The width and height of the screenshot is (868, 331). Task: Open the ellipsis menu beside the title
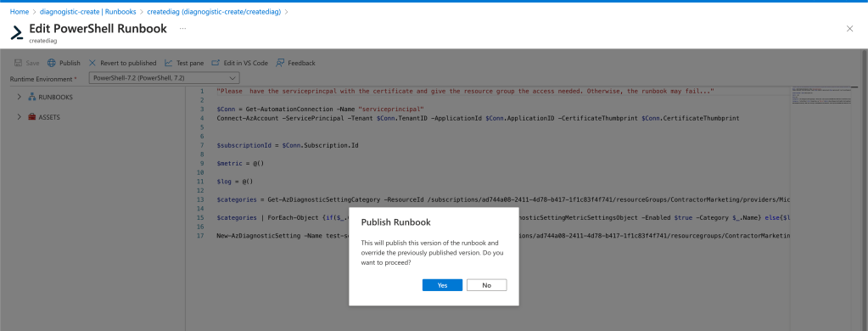click(x=182, y=28)
